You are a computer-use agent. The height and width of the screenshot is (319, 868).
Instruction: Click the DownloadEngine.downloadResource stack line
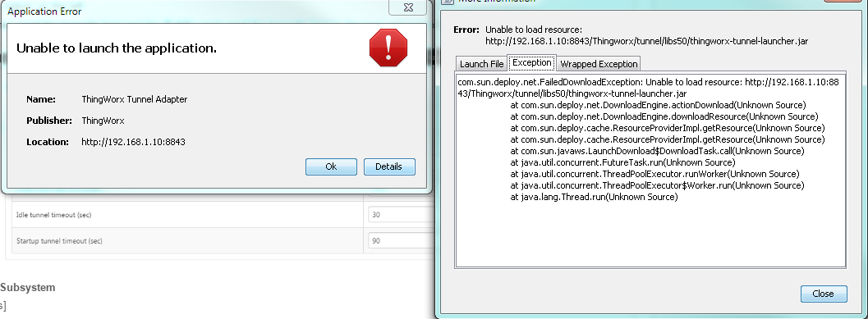tap(664, 116)
